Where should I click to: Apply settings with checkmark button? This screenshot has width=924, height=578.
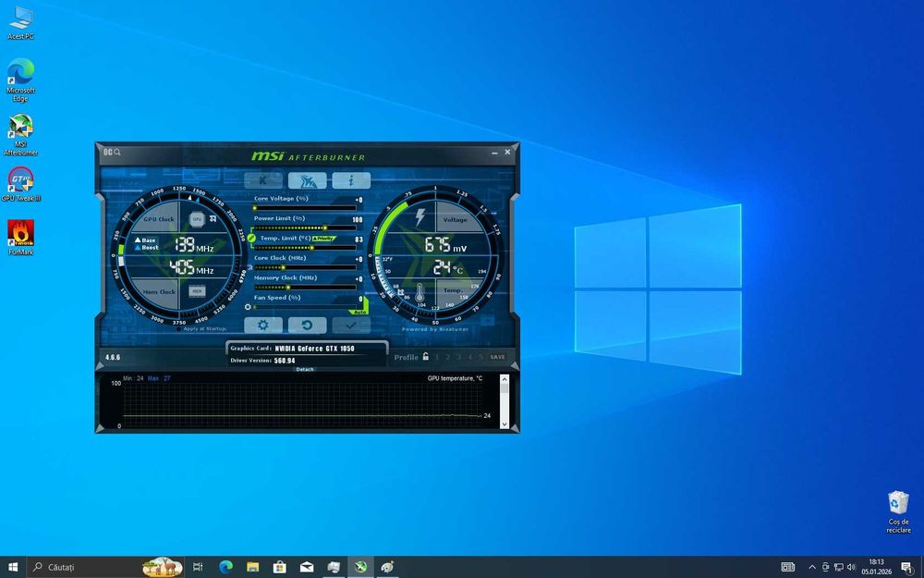(x=351, y=325)
